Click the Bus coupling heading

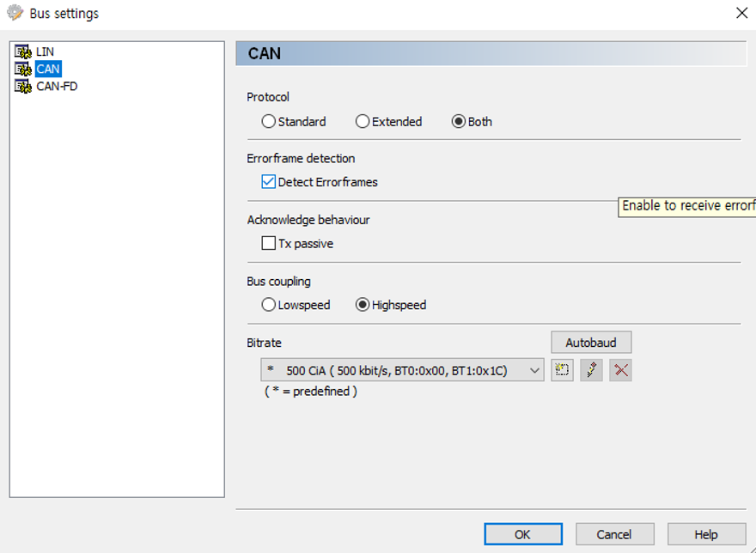[278, 282]
